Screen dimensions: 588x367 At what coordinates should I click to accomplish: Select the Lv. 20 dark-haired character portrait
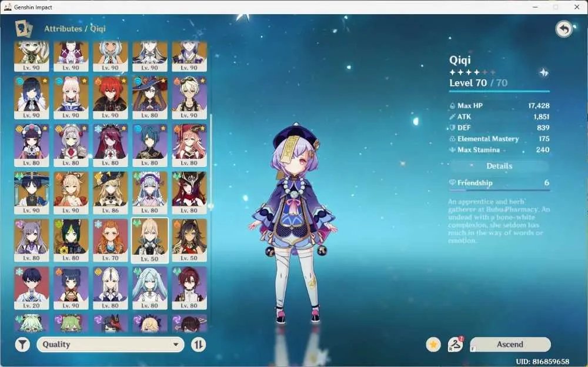[32, 288]
